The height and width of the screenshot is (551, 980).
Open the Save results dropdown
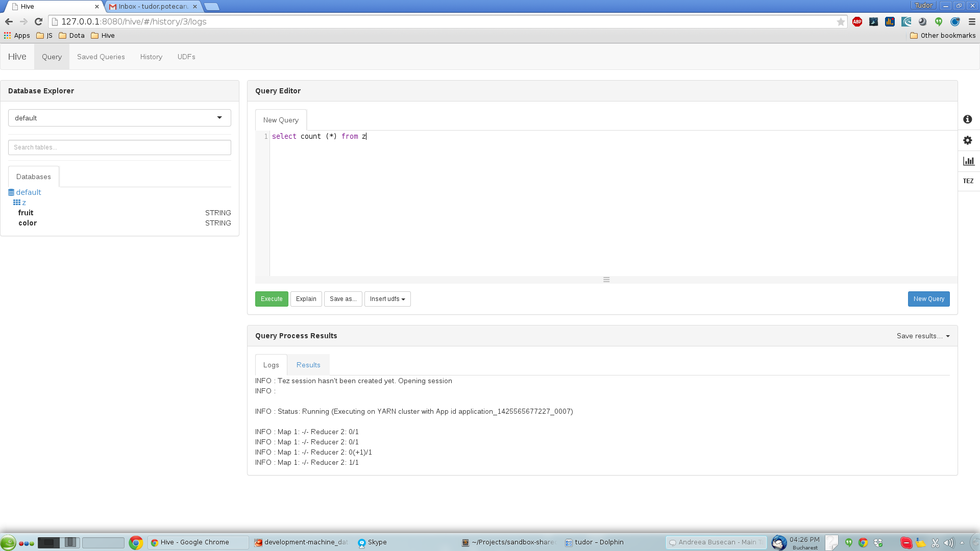click(923, 336)
